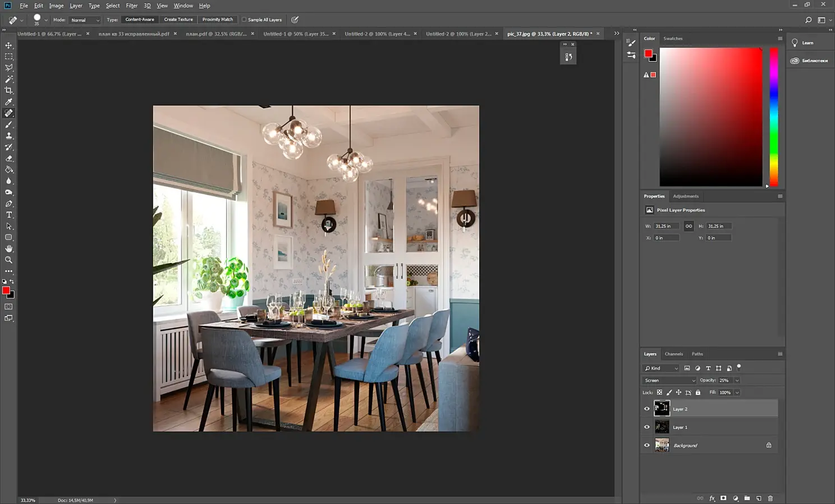Image resolution: width=835 pixels, height=504 pixels.
Task: Expand the layer Opacity slider arrow
Action: [x=737, y=380]
